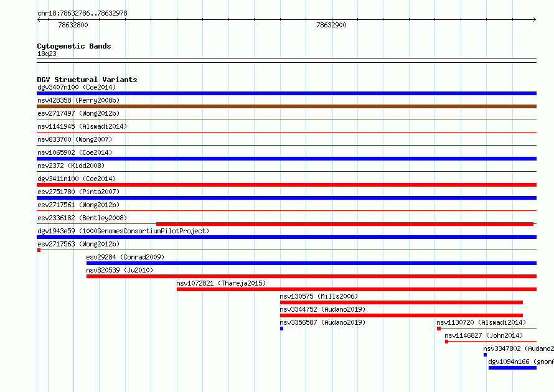Open the upper nsv3344752 (Audano2019) label

tap(322, 309)
